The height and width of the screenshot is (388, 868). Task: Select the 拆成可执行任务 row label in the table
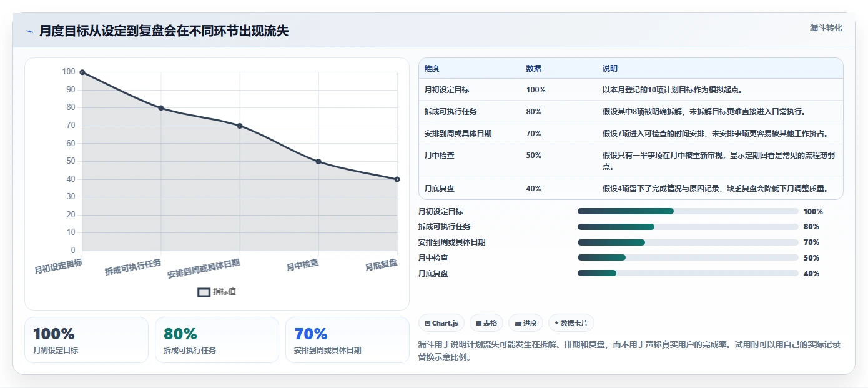pyautogui.click(x=450, y=112)
